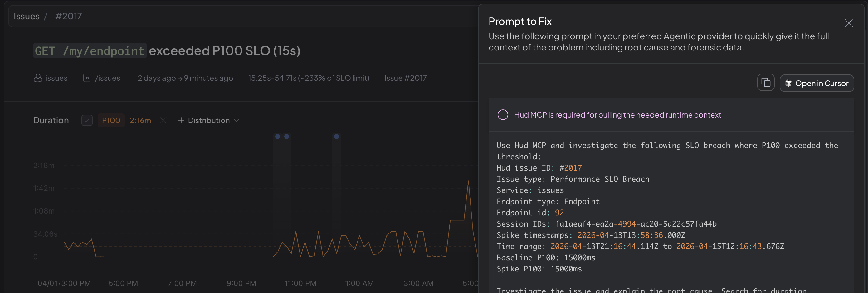This screenshot has width=868, height=293.
Task: Remove the P100 filter with its X icon
Action: point(163,120)
